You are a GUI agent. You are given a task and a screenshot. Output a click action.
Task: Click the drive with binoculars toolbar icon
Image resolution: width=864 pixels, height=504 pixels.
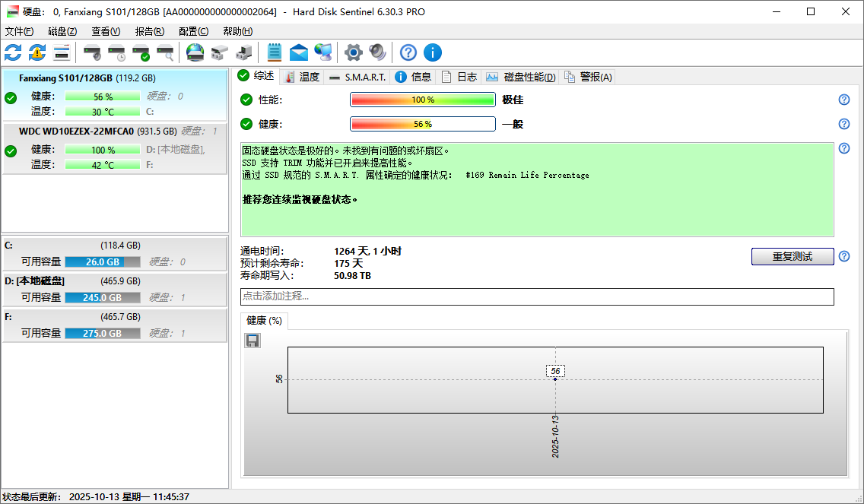tap(219, 53)
